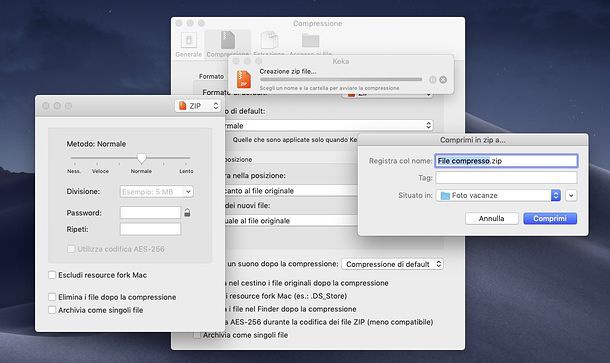Pause the zip creation in Keka window
610x363 pixels.
[x=433, y=79]
